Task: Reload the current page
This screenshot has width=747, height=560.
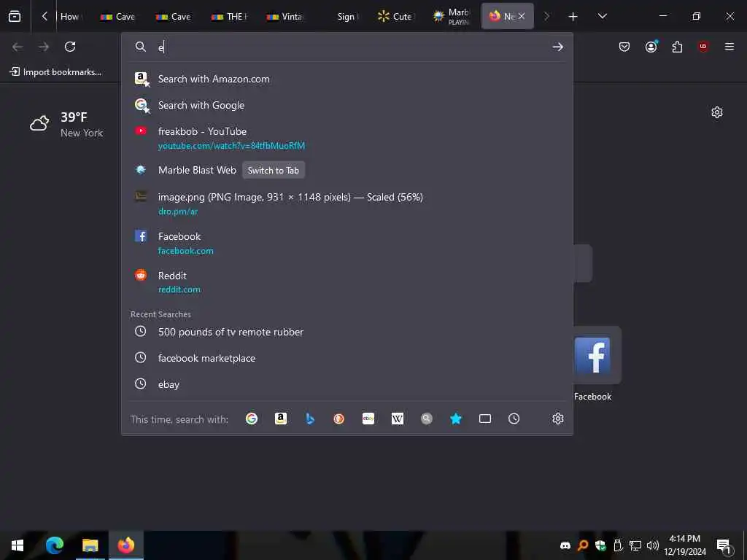Action: [70, 47]
